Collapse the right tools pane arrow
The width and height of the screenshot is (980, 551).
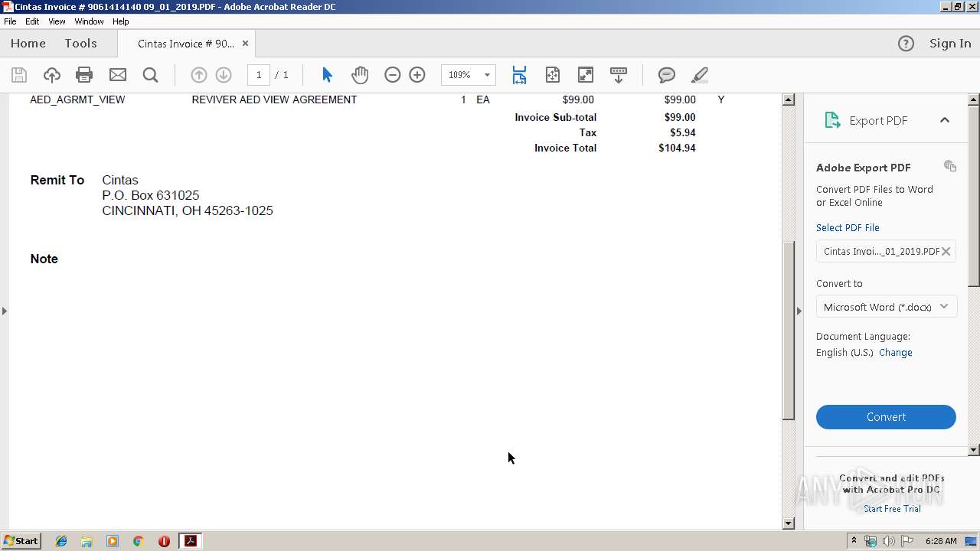tap(799, 311)
